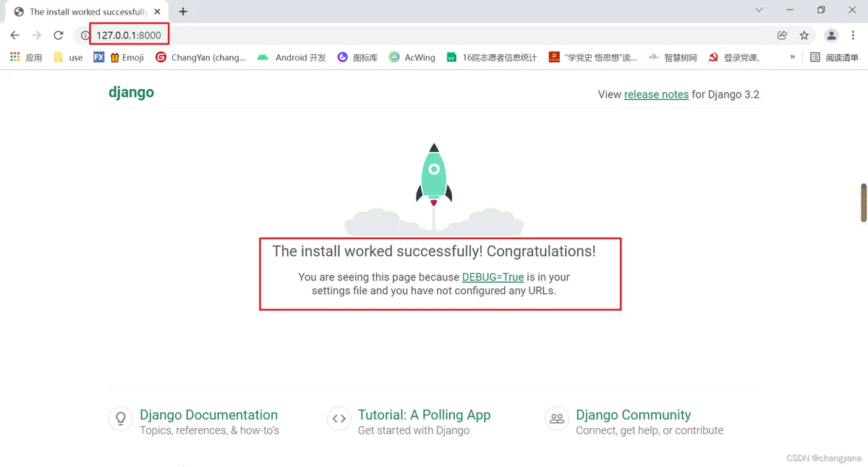Follow the DEBUG=True link
This screenshot has height=467, width=868.
click(493, 277)
